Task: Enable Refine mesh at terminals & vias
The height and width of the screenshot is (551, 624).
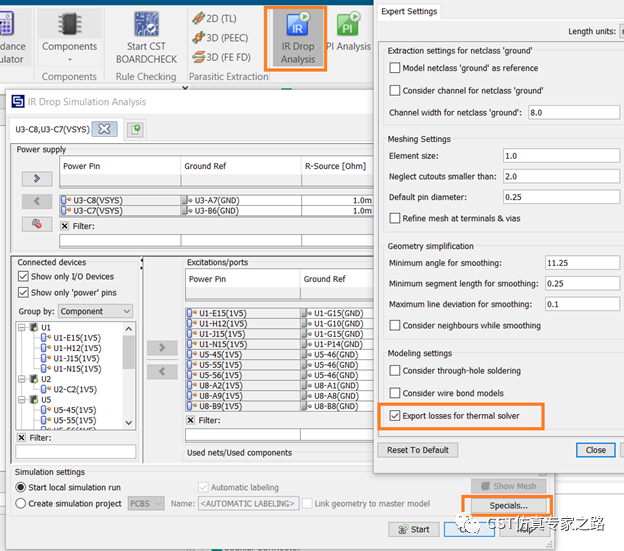Action: tap(395, 218)
